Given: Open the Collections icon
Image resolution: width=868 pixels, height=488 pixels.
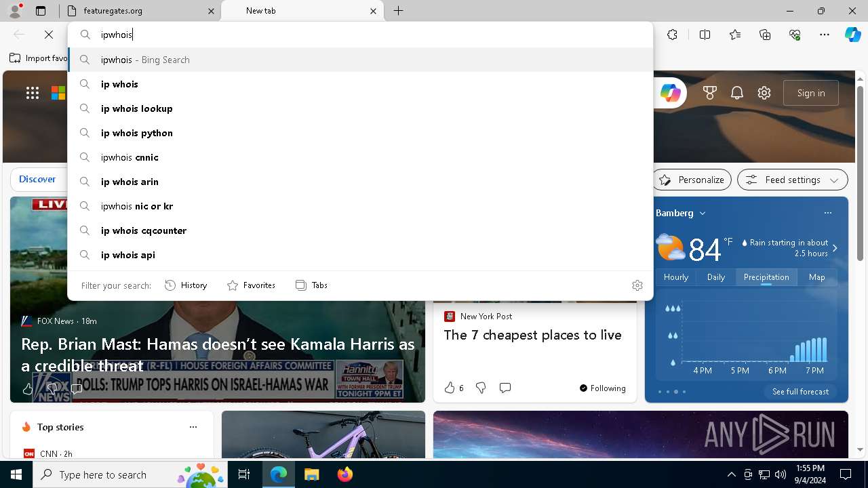Looking at the screenshot, I should click(x=765, y=35).
